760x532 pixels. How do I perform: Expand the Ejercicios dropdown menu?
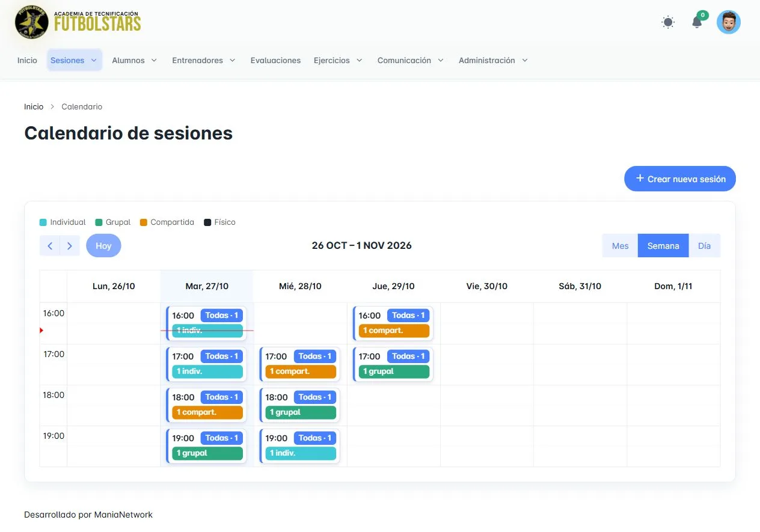(338, 60)
